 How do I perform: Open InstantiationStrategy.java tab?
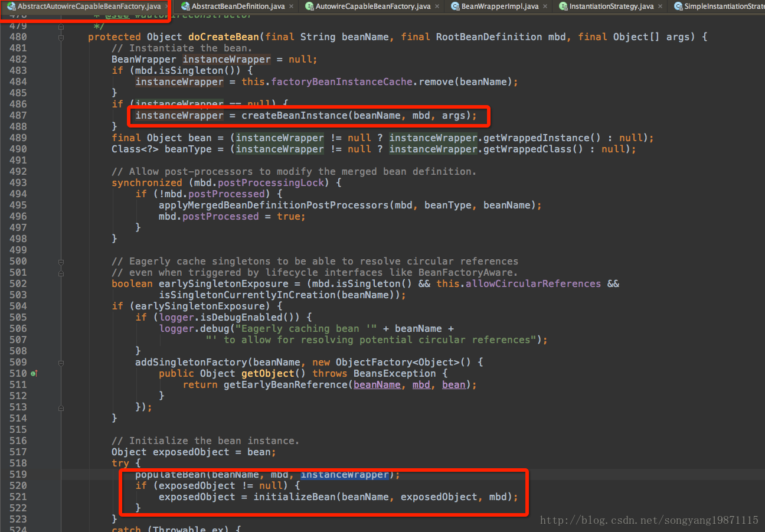pyautogui.click(x=612, y=6)
